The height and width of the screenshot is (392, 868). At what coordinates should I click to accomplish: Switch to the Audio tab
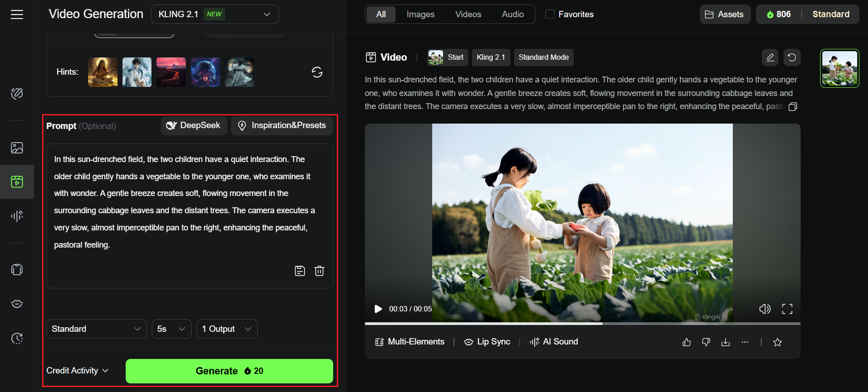pos(513,14)
